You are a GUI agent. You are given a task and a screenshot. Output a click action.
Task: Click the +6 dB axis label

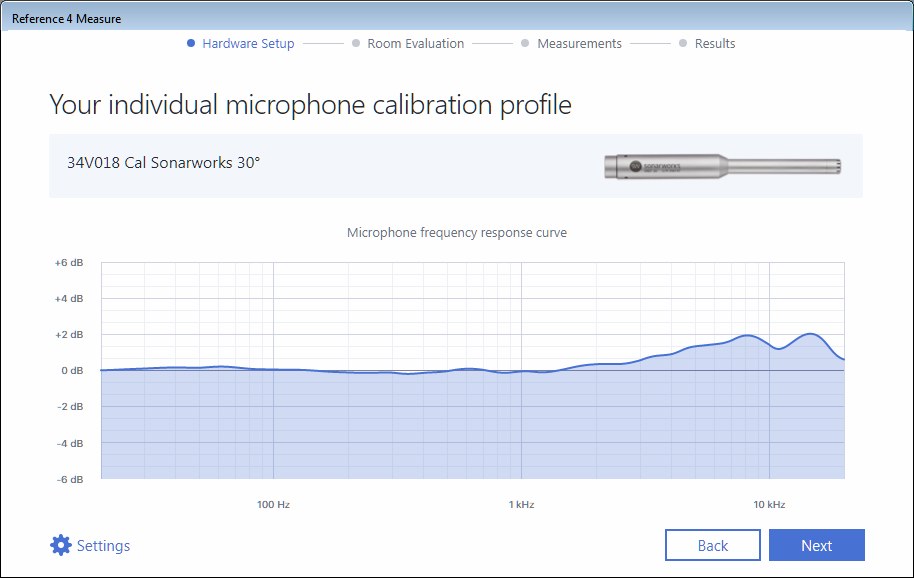click(69, 262)
